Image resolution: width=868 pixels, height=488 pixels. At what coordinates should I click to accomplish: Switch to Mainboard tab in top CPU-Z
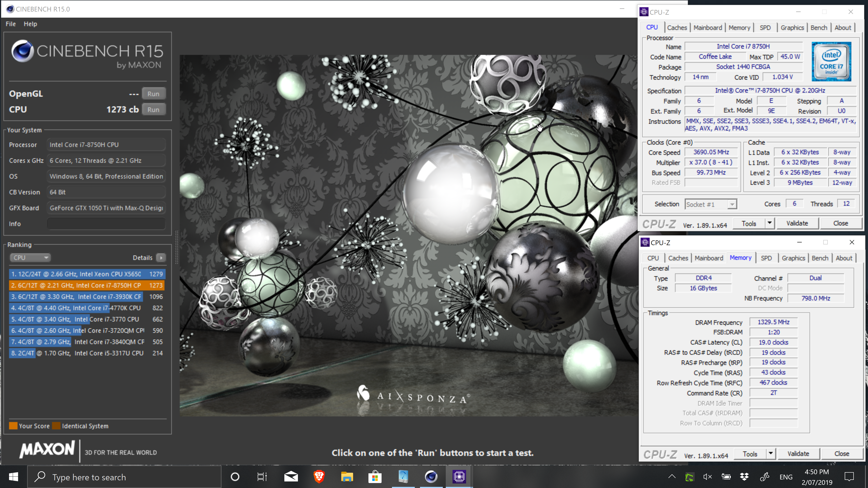708,28
